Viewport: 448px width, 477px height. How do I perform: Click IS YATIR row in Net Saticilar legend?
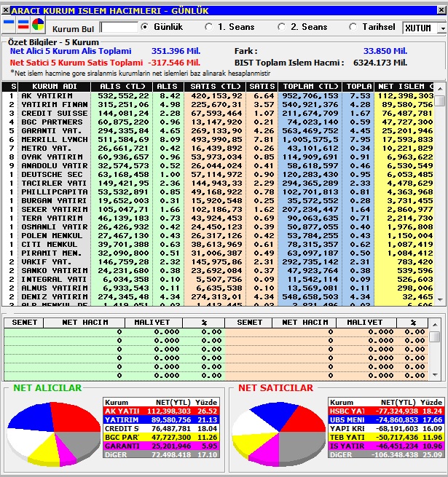(386, 446)
